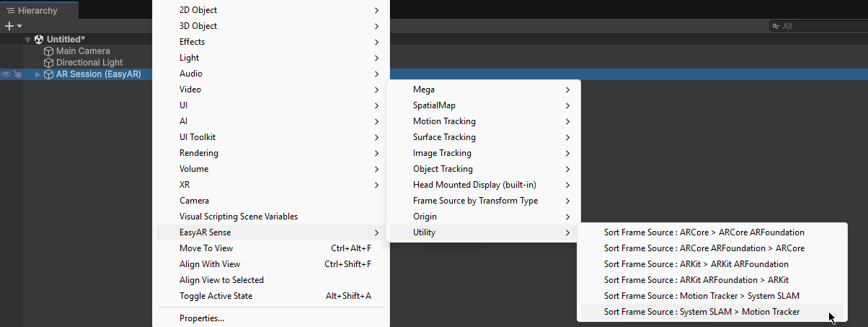Select the Hierarchy tab
This screenshot has width=868, height=327.
point(32,11)
